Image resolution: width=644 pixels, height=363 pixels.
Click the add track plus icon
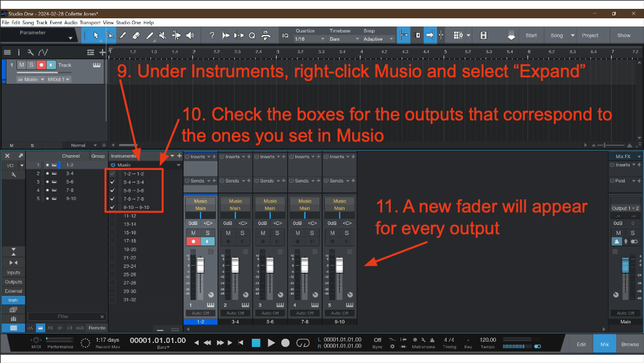pos(102,52)
